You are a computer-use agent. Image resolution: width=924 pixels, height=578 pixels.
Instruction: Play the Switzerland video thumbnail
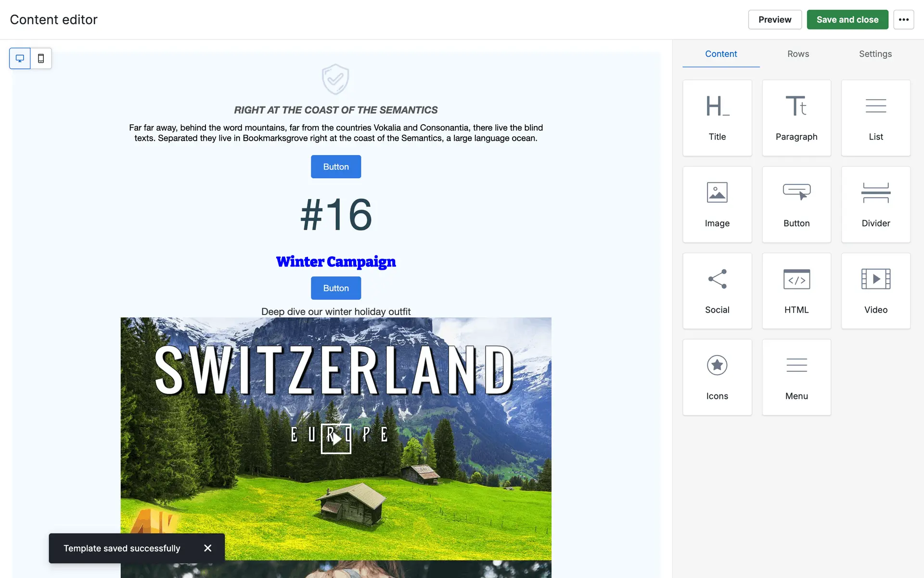point(336,438)
